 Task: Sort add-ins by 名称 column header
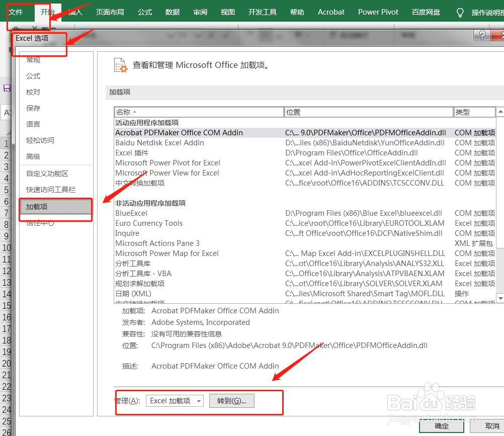pos(199,112)
